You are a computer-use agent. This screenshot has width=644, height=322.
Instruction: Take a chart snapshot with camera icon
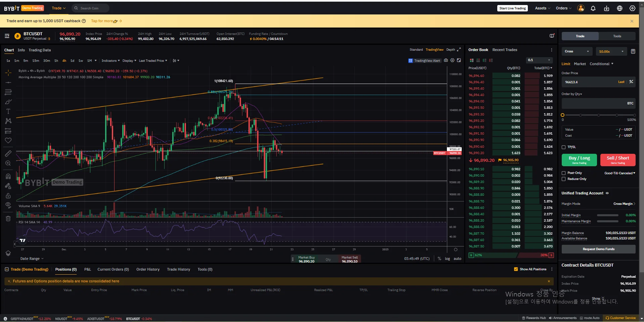(x=446, y=60)
